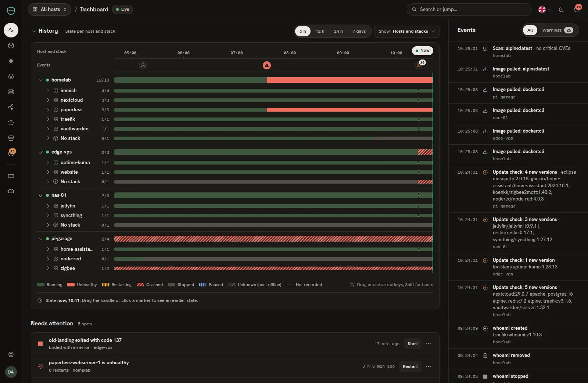Collapse the edge-vps host group

[40, 152]
